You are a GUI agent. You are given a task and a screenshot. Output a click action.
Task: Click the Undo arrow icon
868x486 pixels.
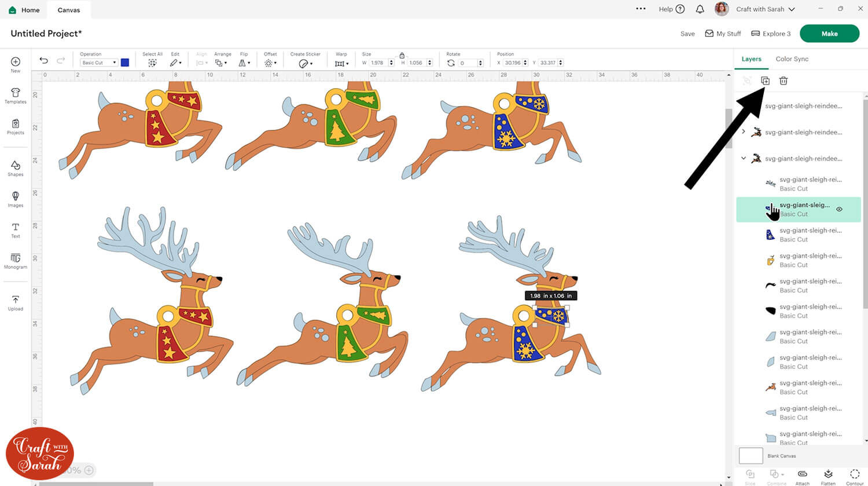(43, 60)
